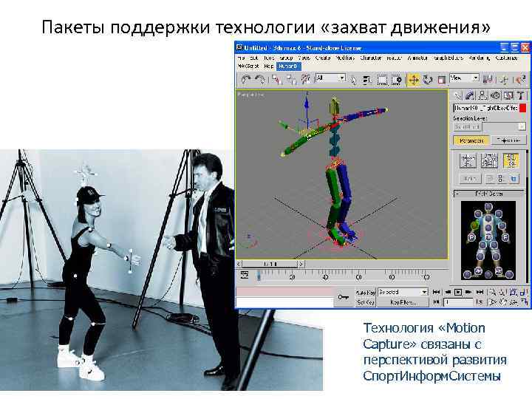
Task: Click the Use Pivot Point Center icon
Action: pyautogui.click(x=488, y=80)
